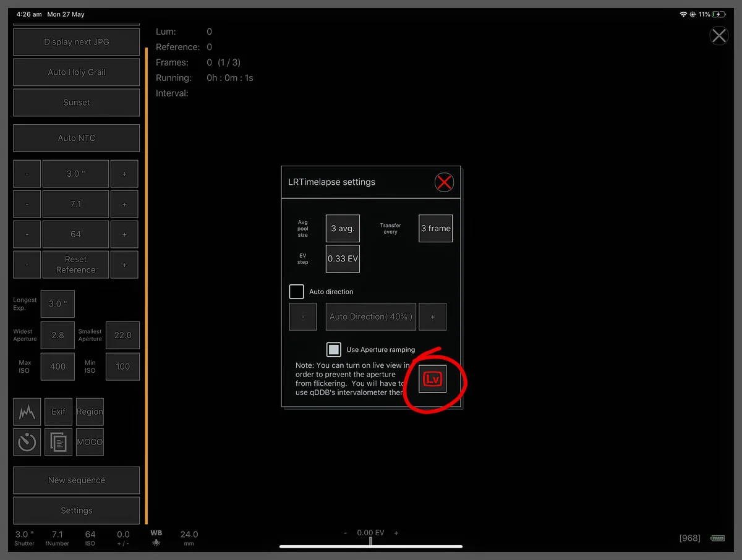Open the log documents icon
Screen dimensions: 742x560
point(59,442)
